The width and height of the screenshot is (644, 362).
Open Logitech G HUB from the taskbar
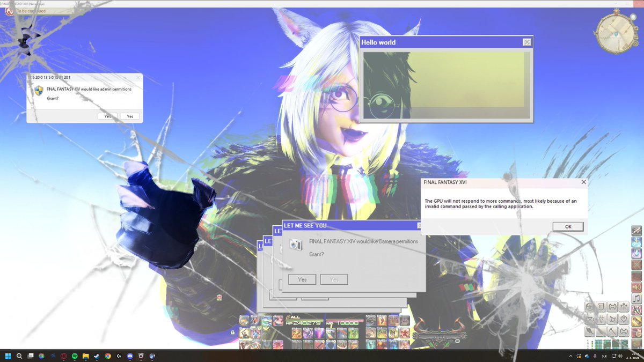point(119,356)
